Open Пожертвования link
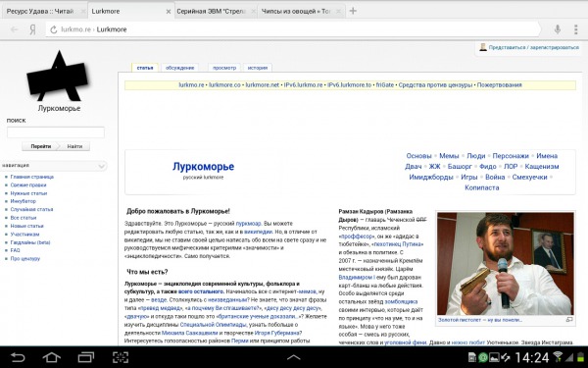 pos(499,84)
